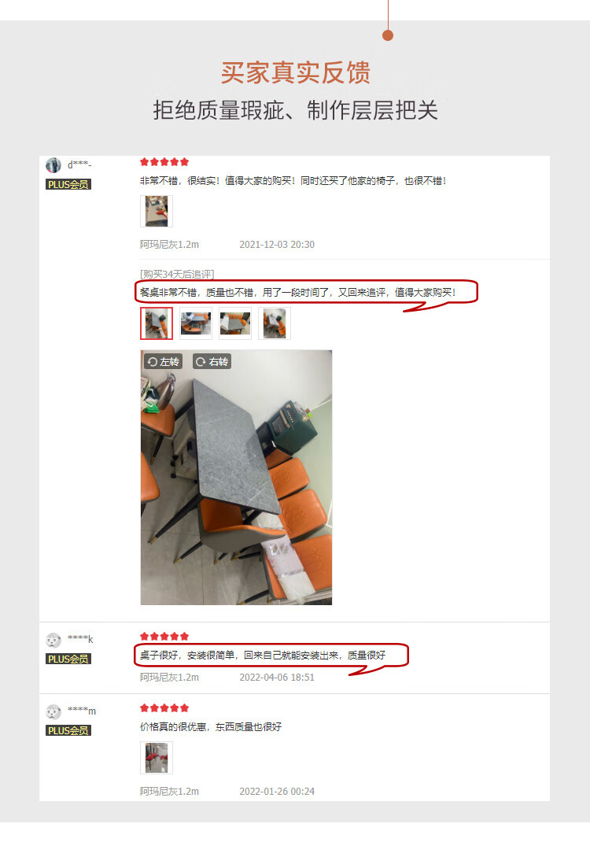Open the avatar of user ****m
The width and height of the screenshot is (590, 868).
[x=53, y=711]
